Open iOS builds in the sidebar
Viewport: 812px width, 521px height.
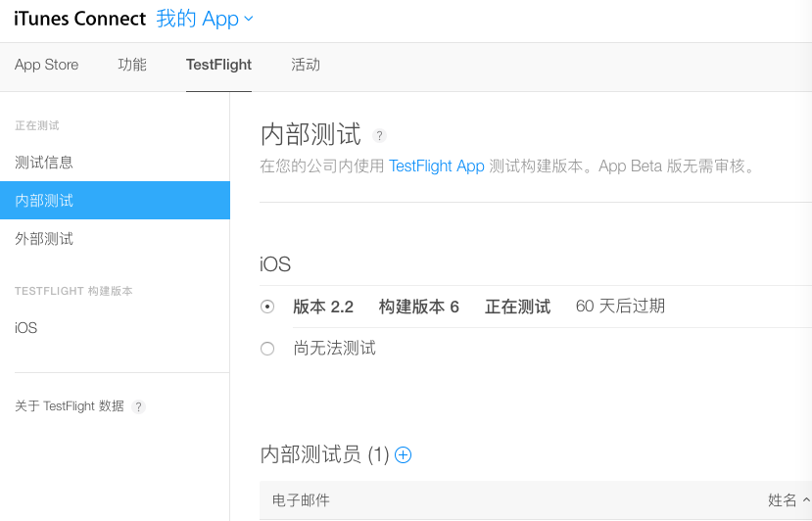[x=25, y=328]
